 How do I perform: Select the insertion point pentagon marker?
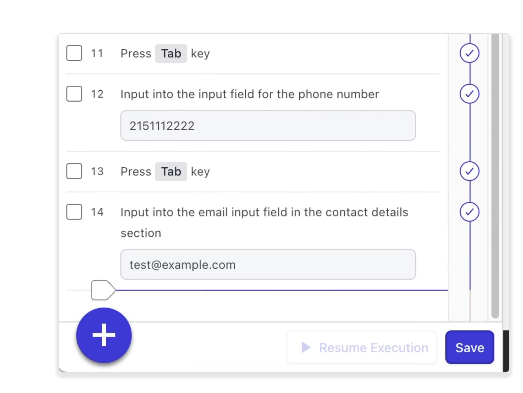tap(103, 290)
